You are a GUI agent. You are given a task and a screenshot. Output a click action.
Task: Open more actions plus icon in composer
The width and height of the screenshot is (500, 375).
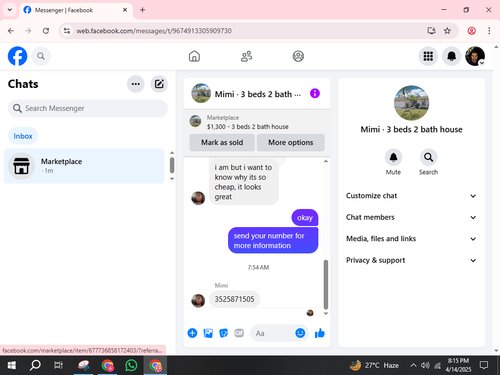[x=192, y=333]
